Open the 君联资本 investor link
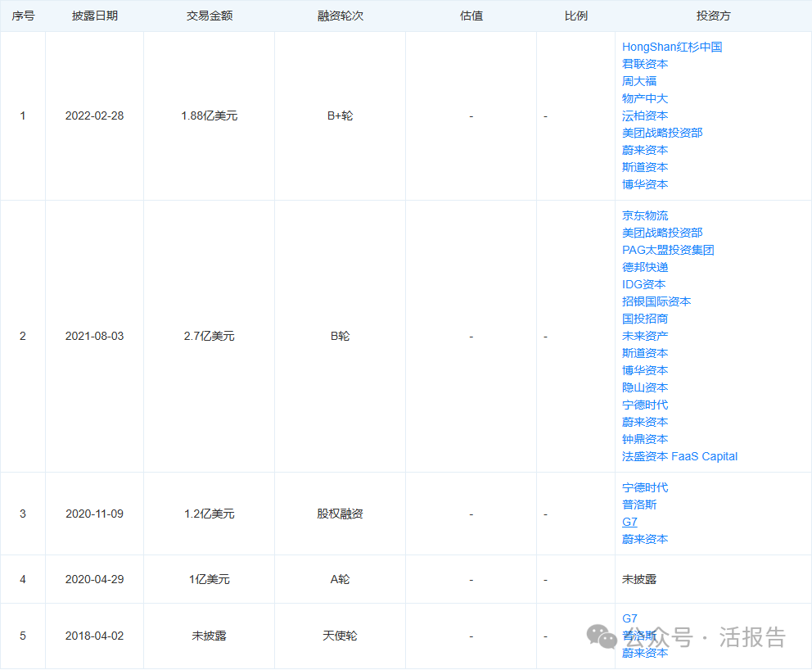The image size is (812, 670). [x=644, y=64]
